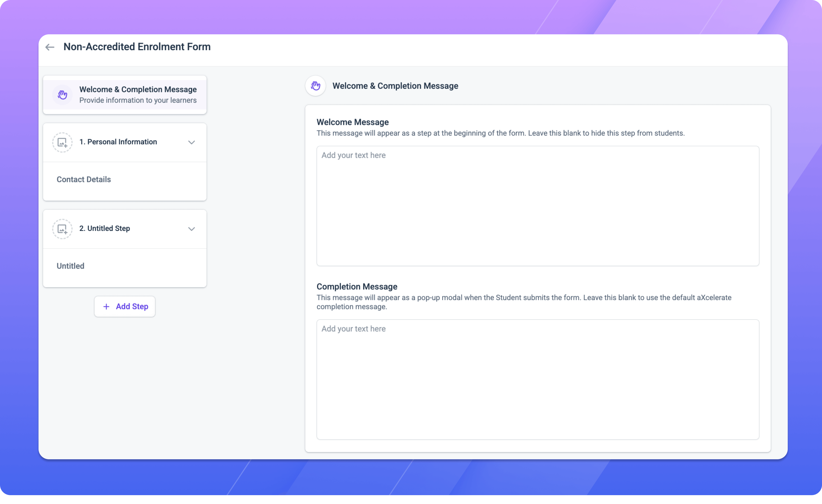Focus the Welcome Message text box
822x504 pixels.
click(538, 206)
